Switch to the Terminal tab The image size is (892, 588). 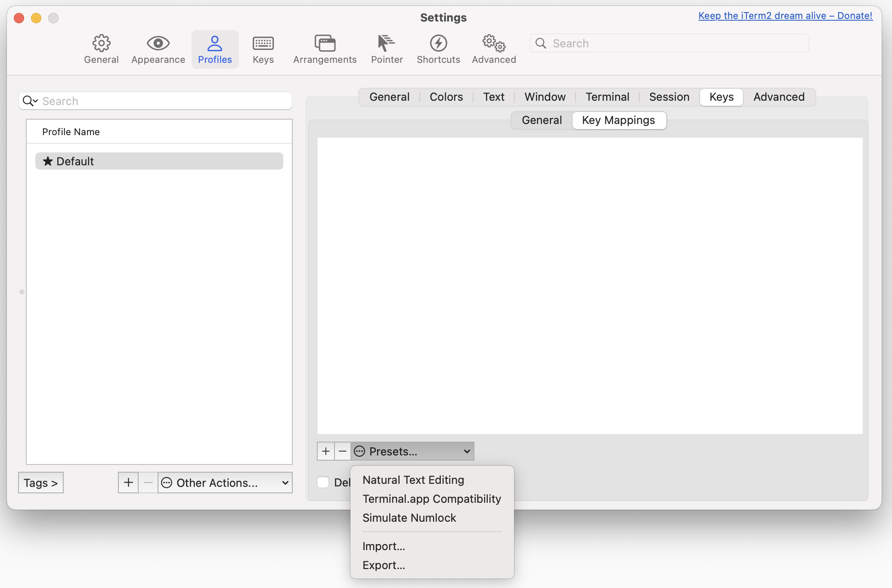(607, 97)
